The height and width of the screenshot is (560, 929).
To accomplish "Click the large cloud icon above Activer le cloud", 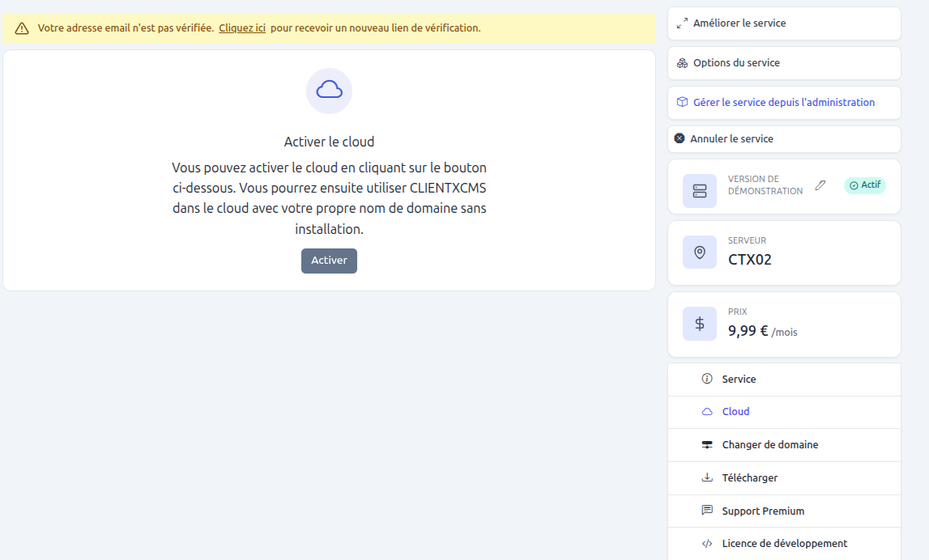I will 329,90.
